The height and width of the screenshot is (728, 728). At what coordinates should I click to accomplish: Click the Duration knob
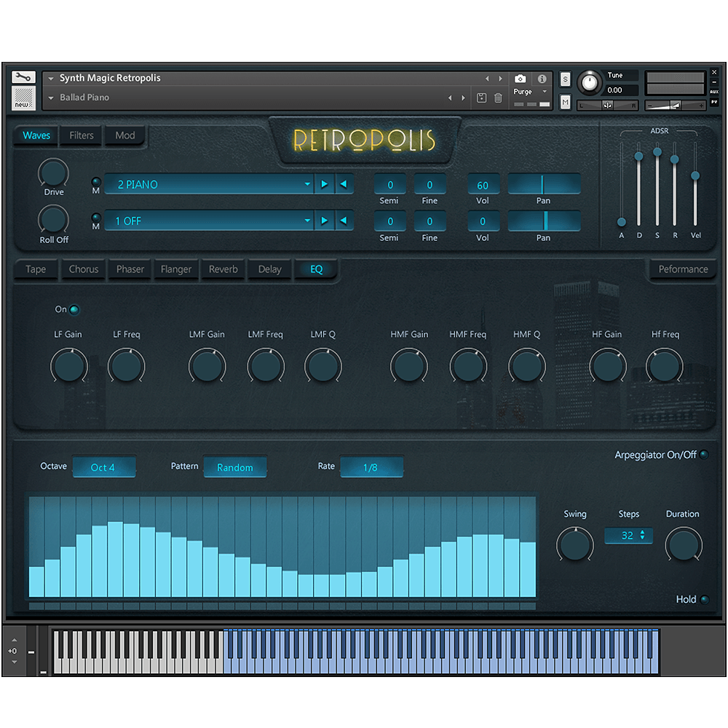[x=684, y=545]
